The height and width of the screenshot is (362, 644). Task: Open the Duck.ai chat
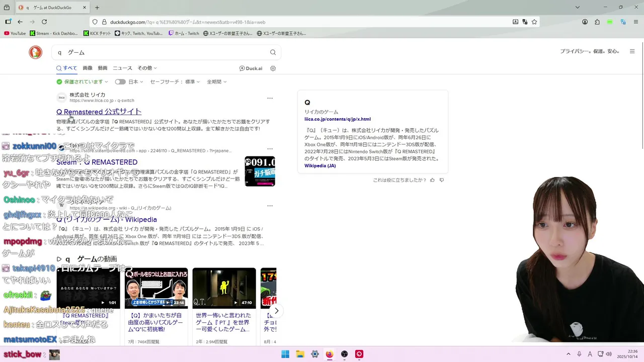coord(251,68)
